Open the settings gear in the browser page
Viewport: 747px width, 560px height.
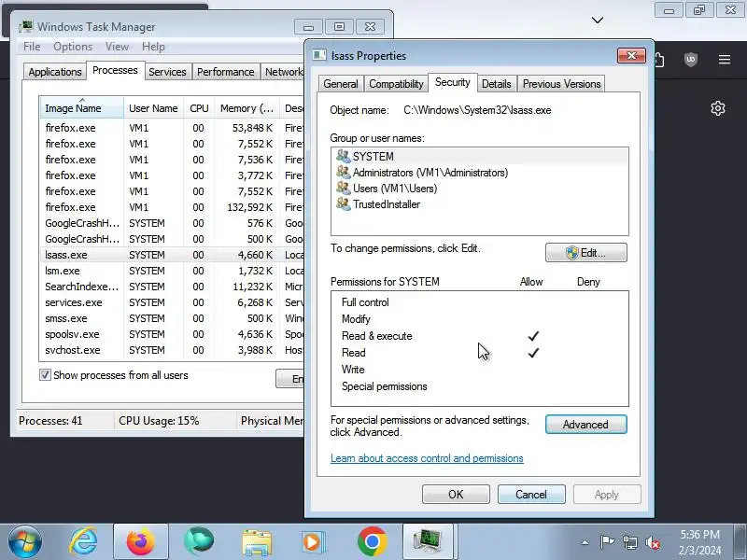tap(718, 108)
